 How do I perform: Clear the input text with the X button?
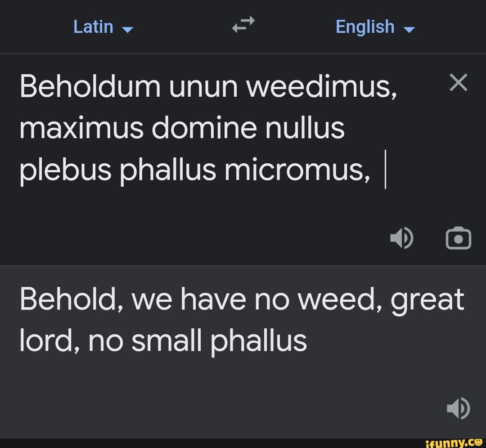click(458, 82)
